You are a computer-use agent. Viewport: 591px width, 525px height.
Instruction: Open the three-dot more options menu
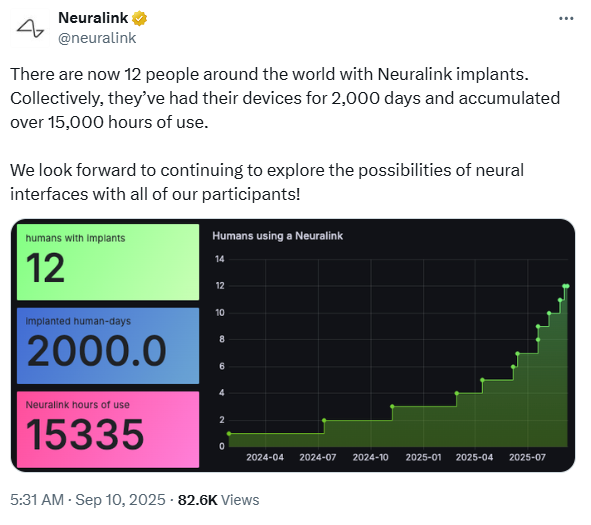[566, 18]
